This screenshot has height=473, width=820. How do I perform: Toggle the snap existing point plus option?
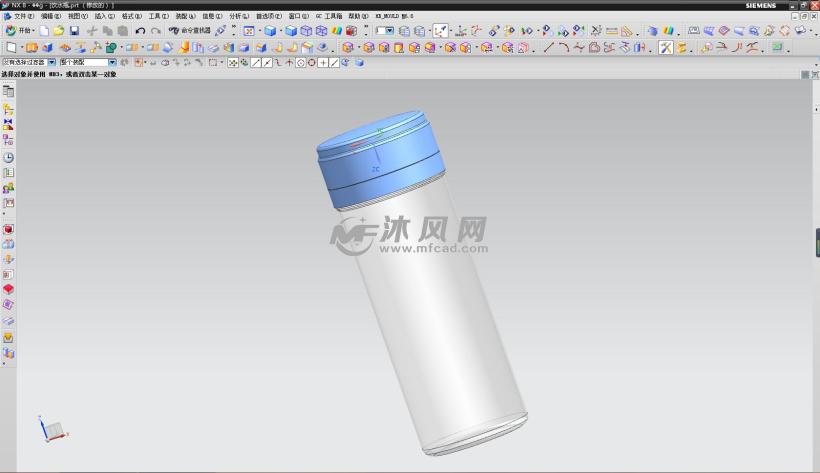click(x=323, y=63)
